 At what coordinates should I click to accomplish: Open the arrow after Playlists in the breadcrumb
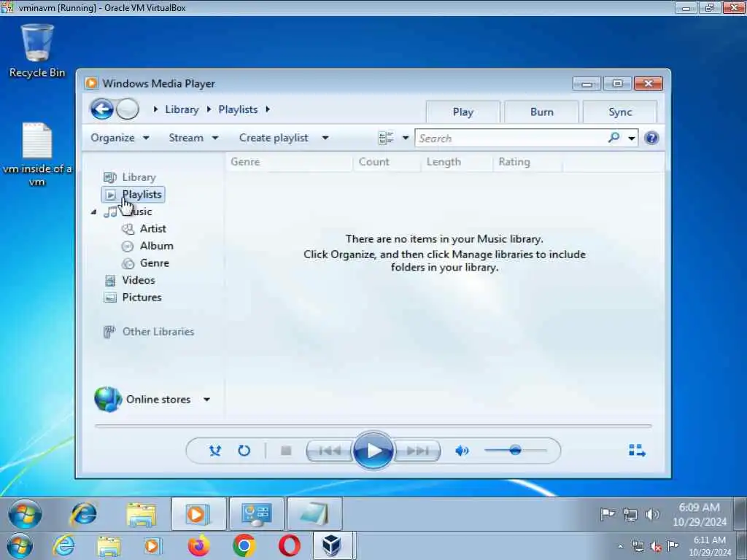[x=268, y=109]
